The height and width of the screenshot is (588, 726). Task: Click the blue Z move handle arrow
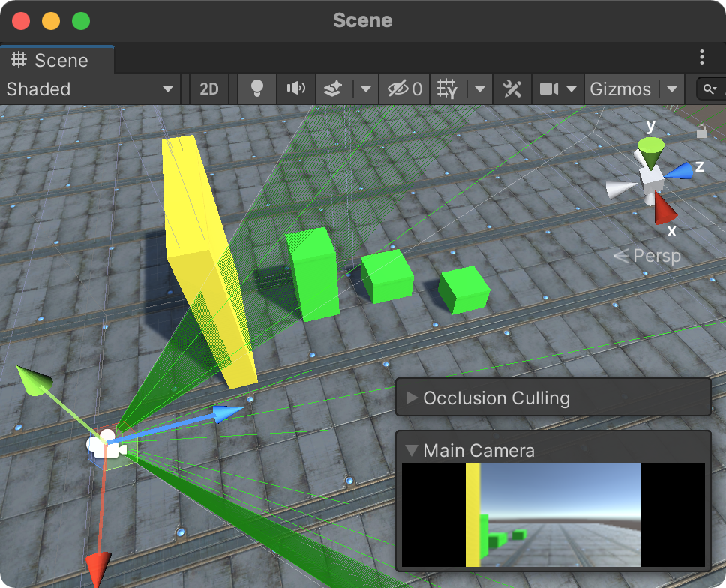pyautogui.click(x=228, y=412)
